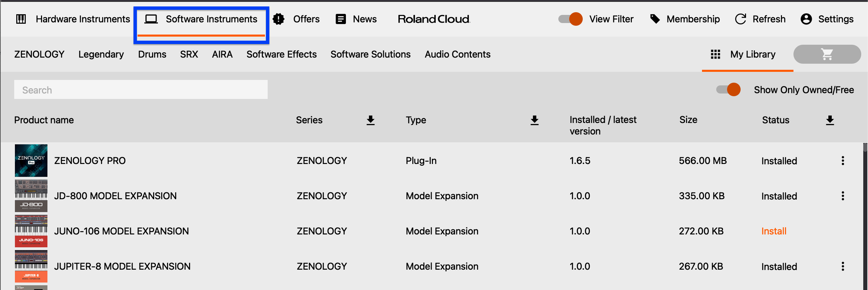Open the shopping cart

(827, 54)
